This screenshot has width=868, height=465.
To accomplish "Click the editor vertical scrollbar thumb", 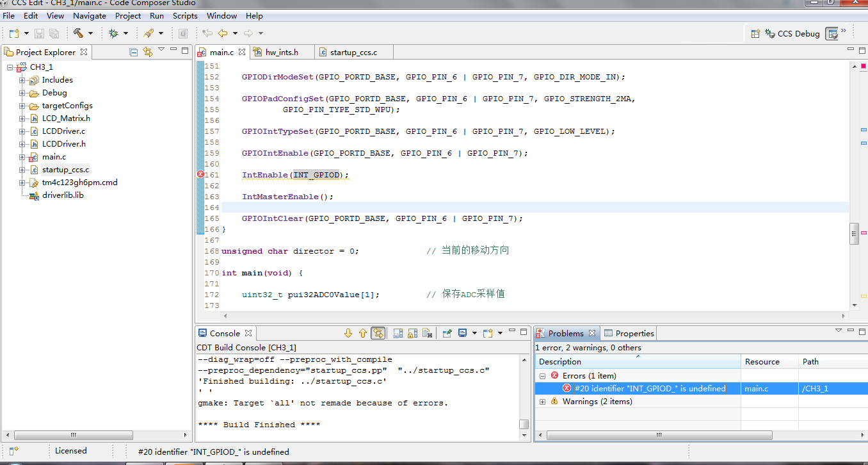I will (854, 234).
